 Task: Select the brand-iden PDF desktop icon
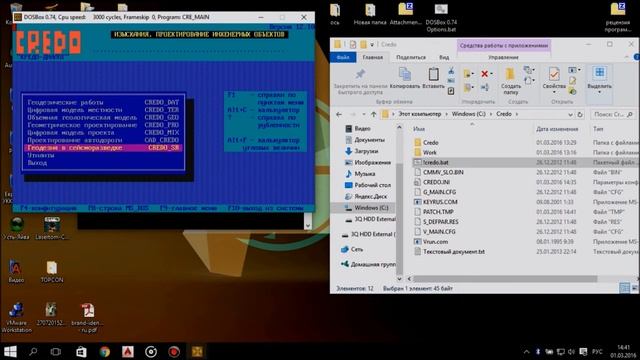[87, 318]
